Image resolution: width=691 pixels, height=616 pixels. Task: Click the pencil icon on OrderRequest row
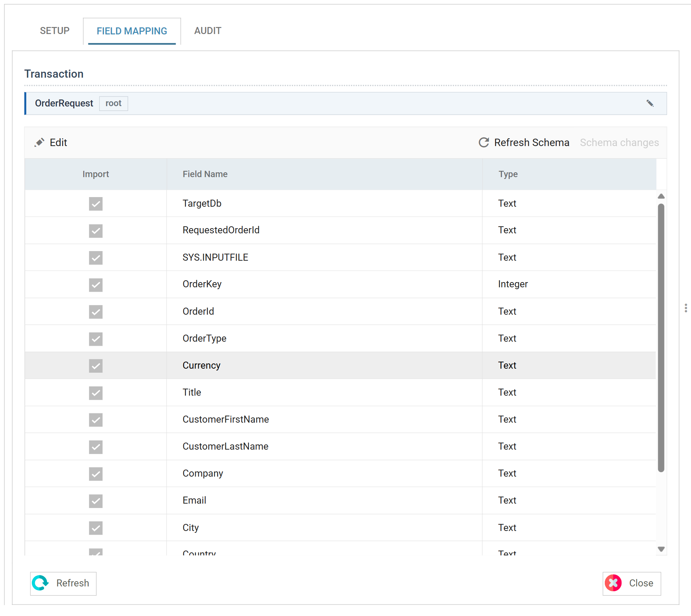pos(650,103)
